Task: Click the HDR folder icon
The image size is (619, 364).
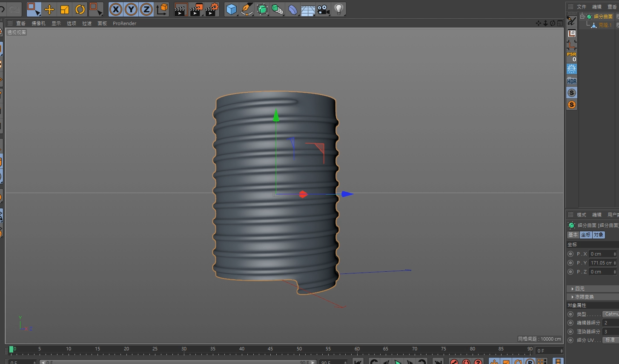Action: [x=572, y=81]
